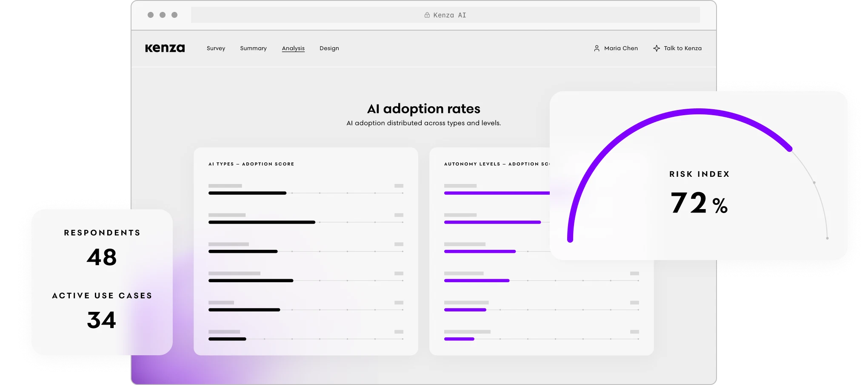Click the AI TYPES – ADOPTION SCORE label
868x385 pixels.
[x=251, y=164]
